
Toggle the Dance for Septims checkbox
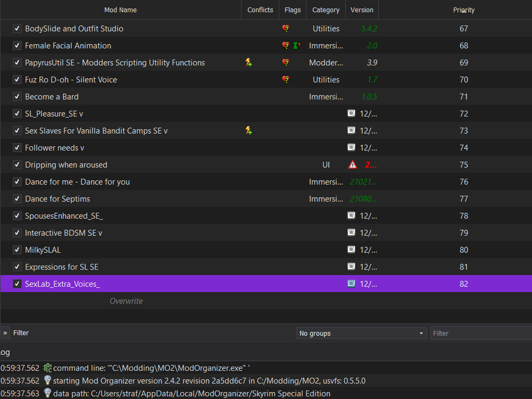click(x=18, y=199)
